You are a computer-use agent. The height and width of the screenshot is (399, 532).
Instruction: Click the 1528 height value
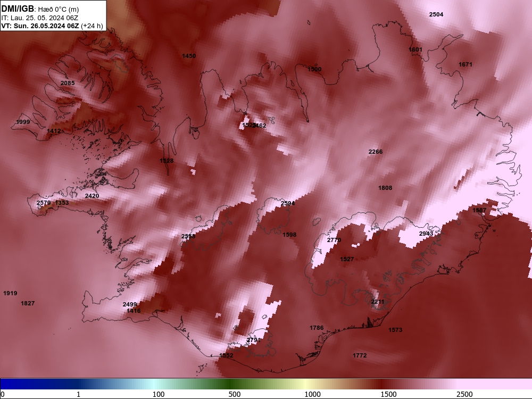pos(167,161)
